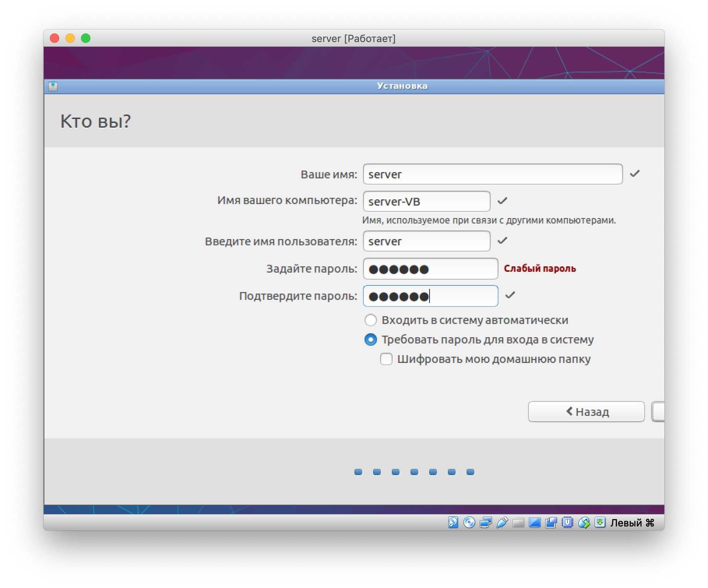
Task: Click the 'Ваше имя' text field
Action: point(492,174)
